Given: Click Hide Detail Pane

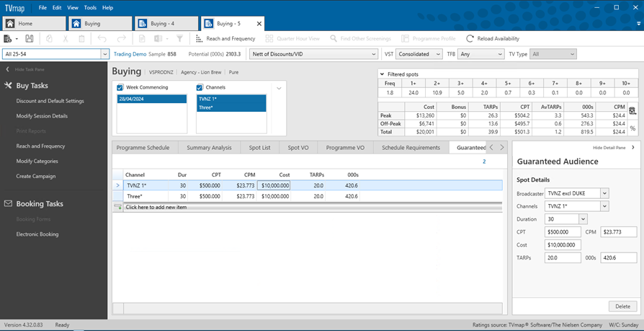Looking at the screenshot, I should point(614,147).
